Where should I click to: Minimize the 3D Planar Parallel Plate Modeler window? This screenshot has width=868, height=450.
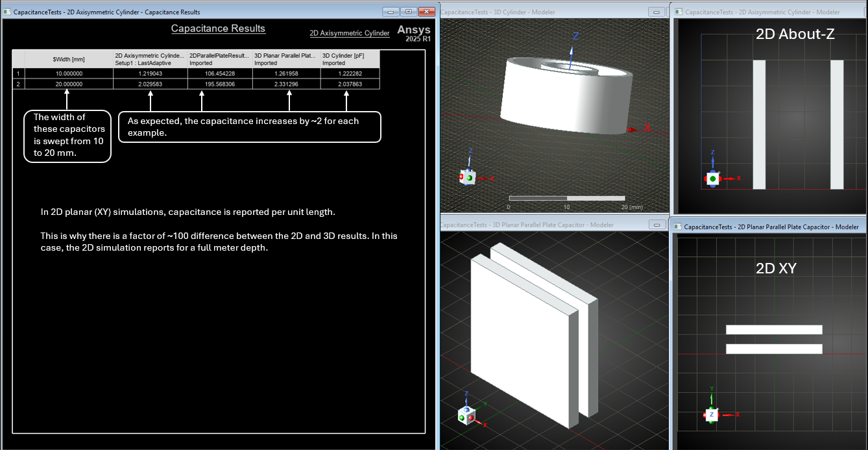656,225
